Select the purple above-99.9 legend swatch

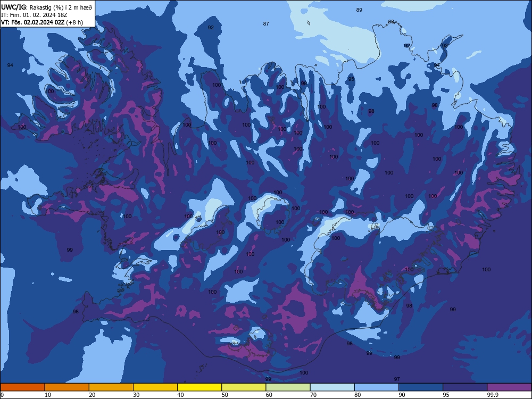coord(509,387)
